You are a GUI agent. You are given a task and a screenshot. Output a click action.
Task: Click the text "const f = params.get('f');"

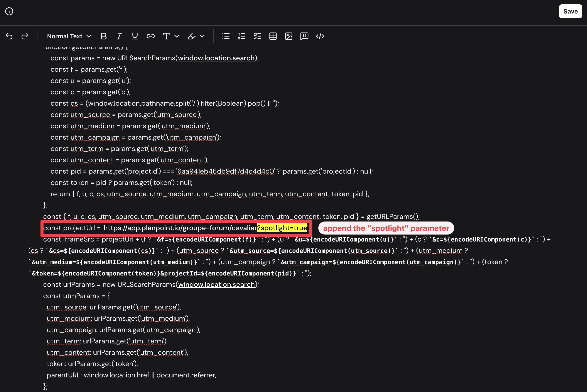[x=89, y=69]
